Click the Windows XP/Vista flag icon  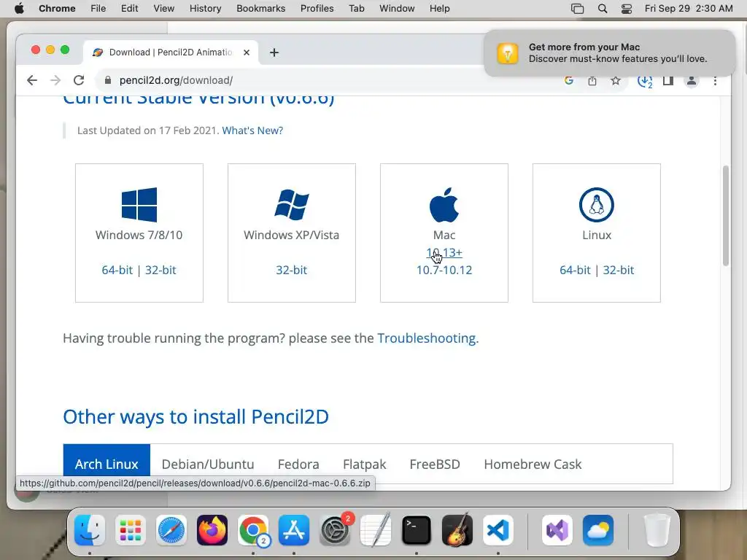coord(292,205)
